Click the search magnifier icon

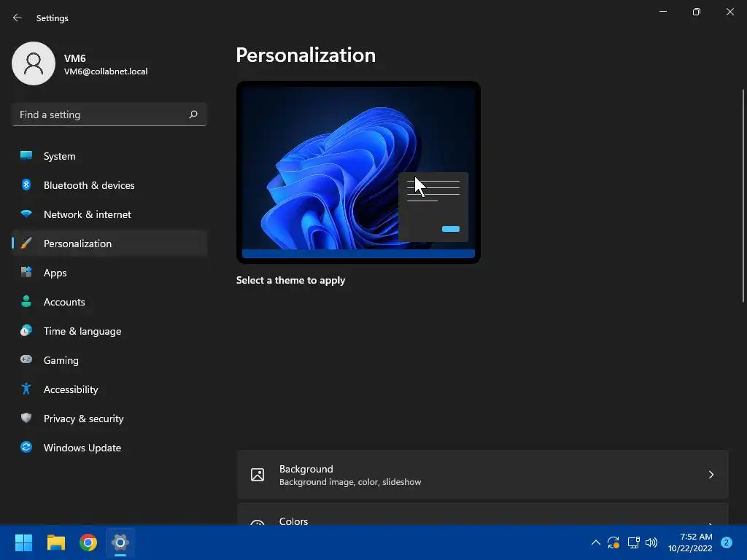193,114
